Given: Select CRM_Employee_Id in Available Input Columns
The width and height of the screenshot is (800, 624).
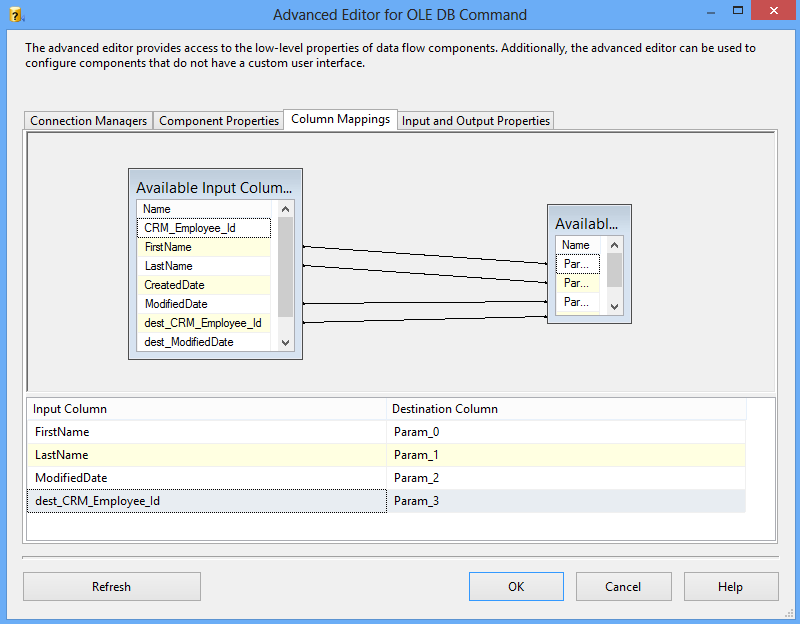Looking at the screenshot, I should (204, 228).
